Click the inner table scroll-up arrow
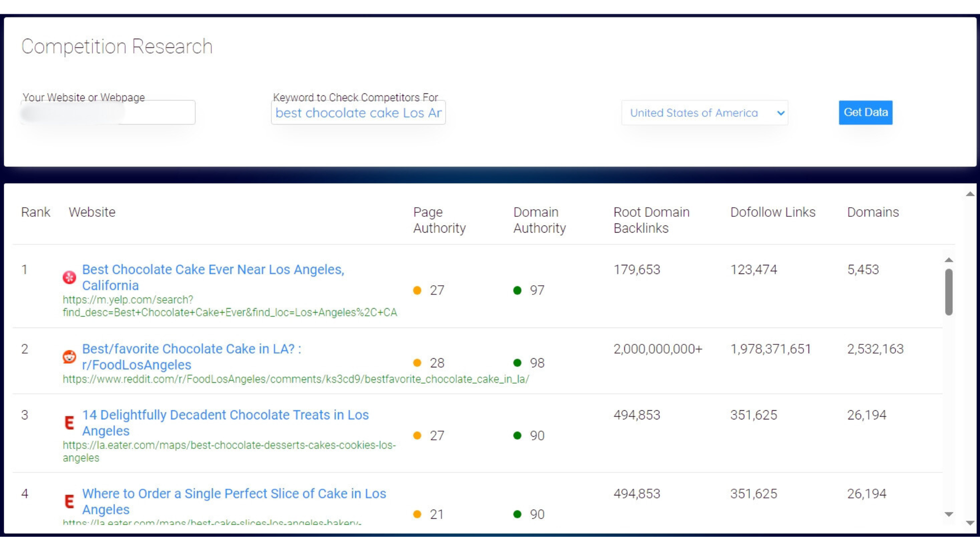Screen dimensions: 980x551 (949, 260)
